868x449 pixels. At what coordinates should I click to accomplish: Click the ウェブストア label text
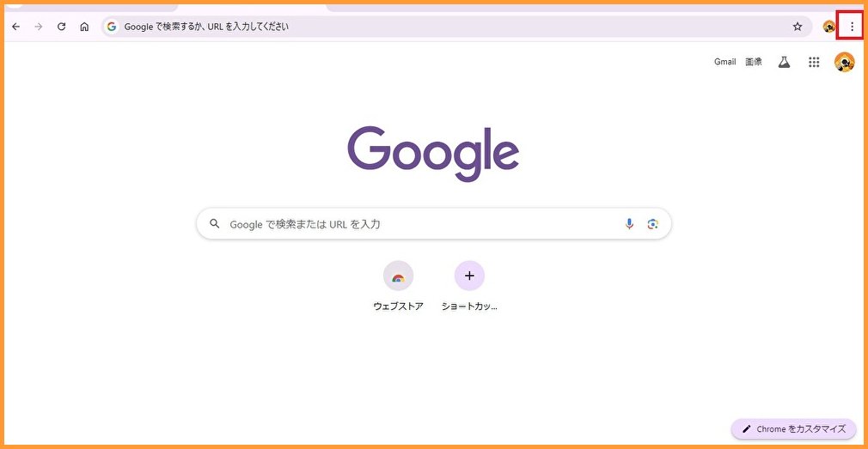click(398, 306)
